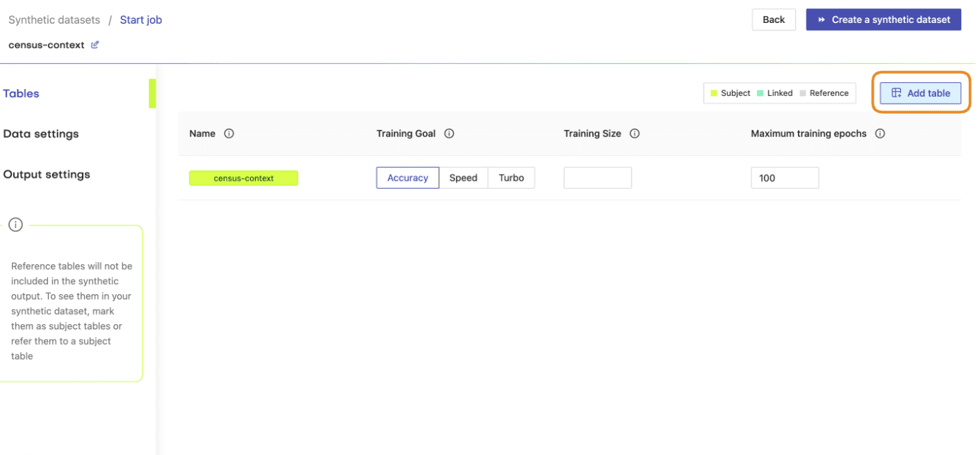Click the Subject legend color swatch
980x455 pixels.
point(713,93)
